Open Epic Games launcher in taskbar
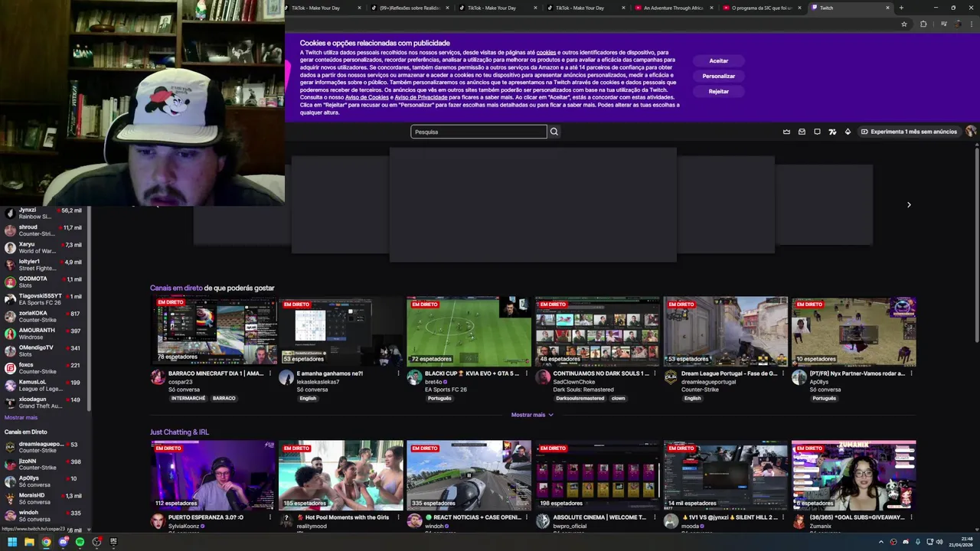The image size is (980, 551). click(113, 542)
